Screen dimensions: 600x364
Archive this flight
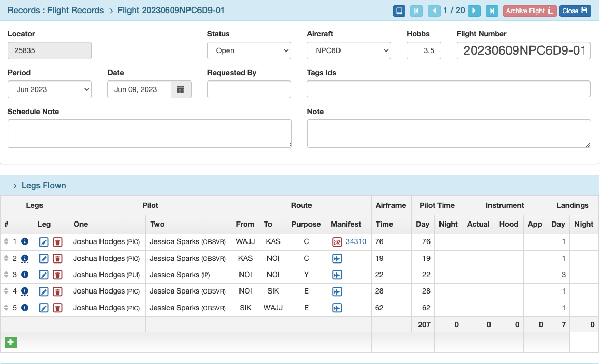pyautogui.click(x=529, y=11)
